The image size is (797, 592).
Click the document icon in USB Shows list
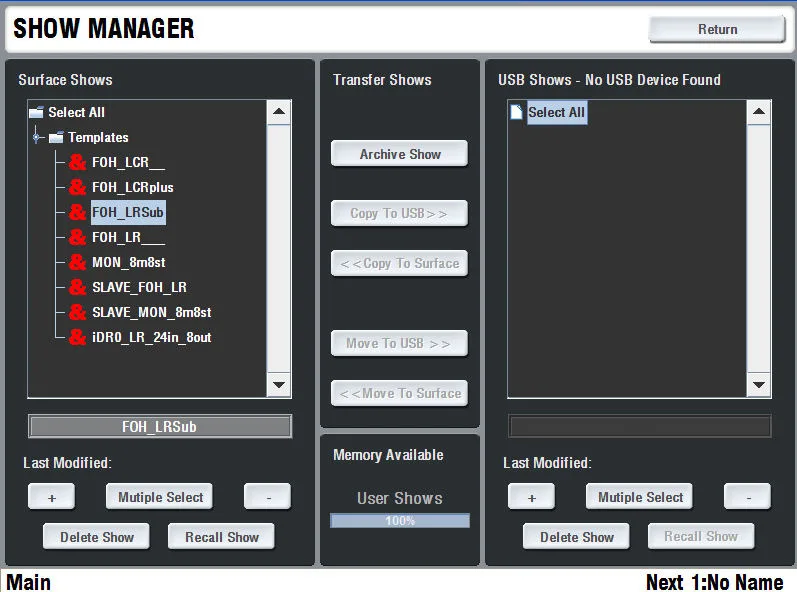516,112
